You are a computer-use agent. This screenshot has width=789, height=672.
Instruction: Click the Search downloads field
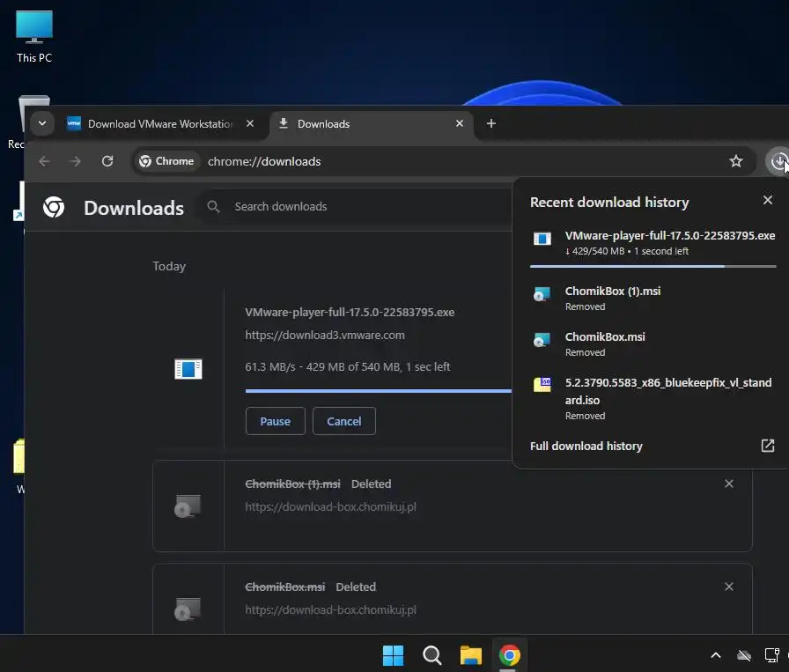point(354,206)
